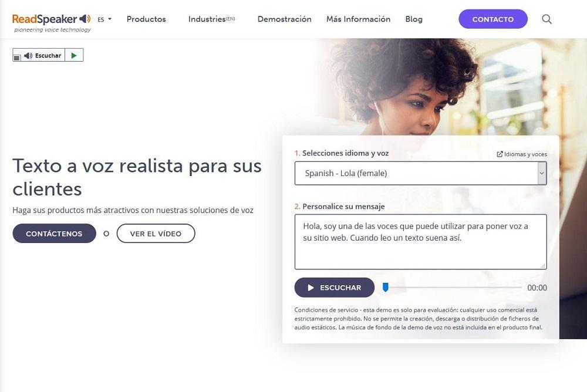587x392 pixels.
Task: Open the Más Información menu
Action: tap(358, 19)
